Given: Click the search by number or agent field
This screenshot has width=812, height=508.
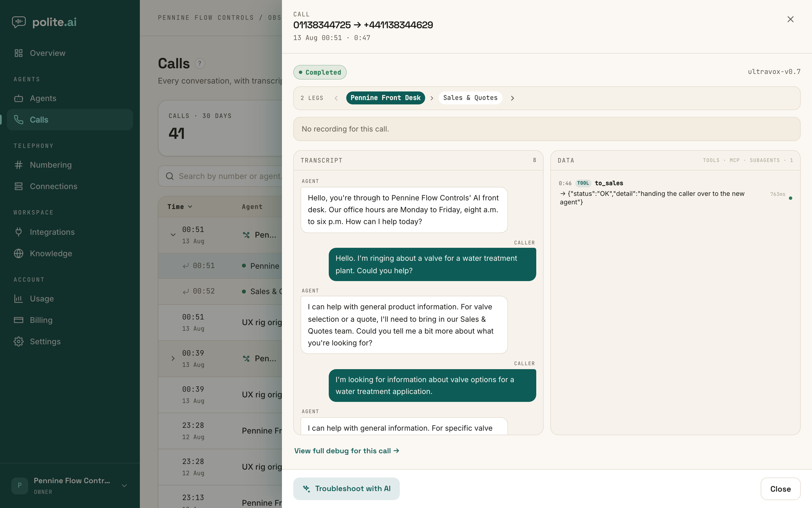Looking at the screenshot, I should tap(220, 176).
